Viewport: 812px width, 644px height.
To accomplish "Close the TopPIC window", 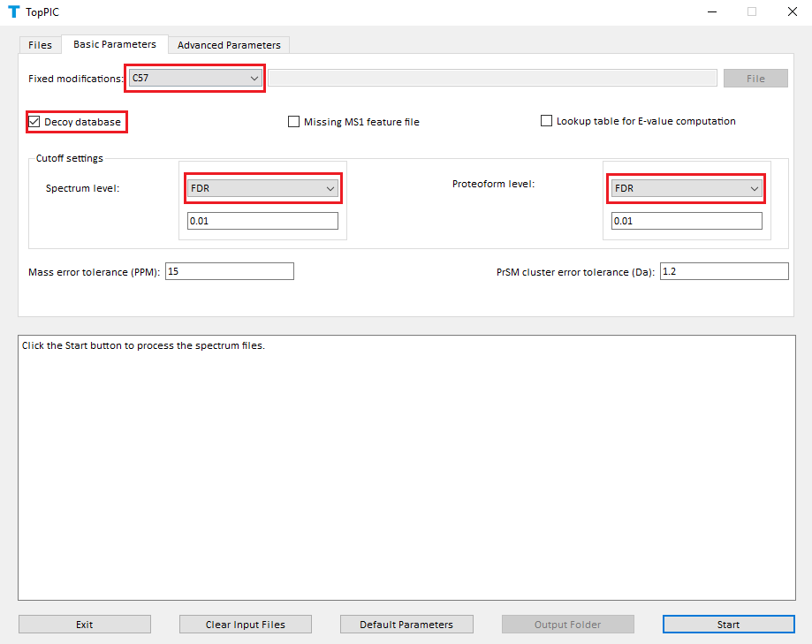I will [793, 11].
